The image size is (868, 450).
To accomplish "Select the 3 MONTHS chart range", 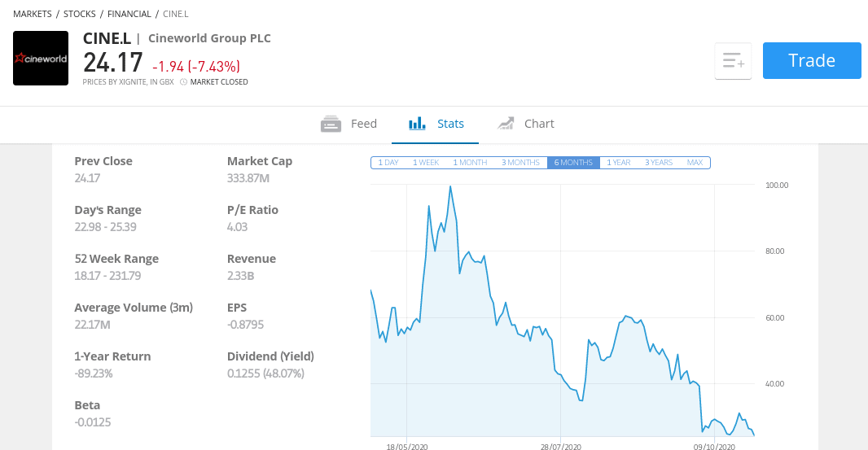I will (520, 163).
